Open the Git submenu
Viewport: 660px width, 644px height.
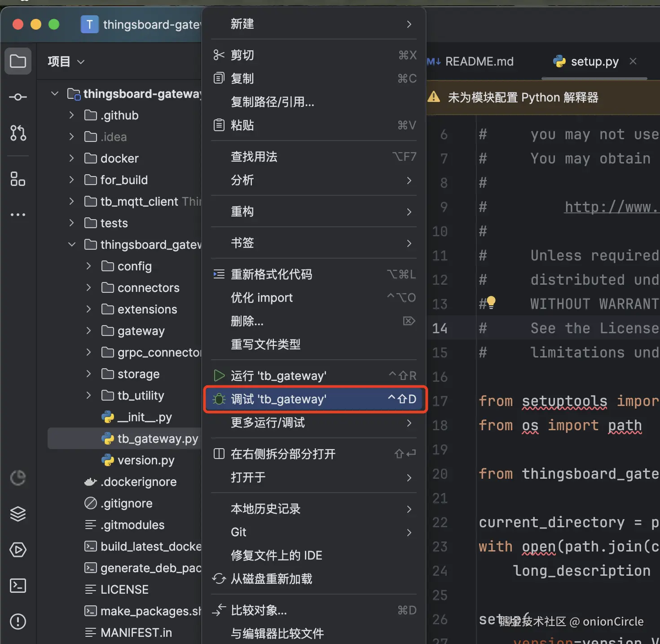click(314, 532)
